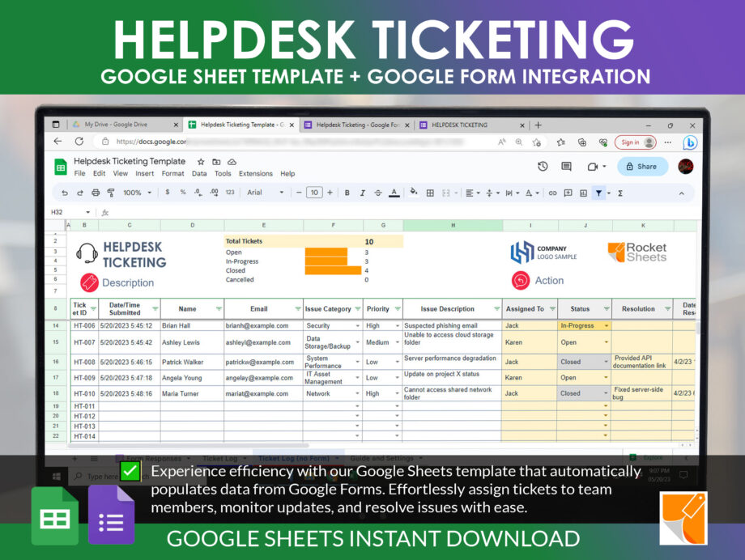Screen dimensions: 745x560
Task: Go back in browser
Action: pos(58,141)
